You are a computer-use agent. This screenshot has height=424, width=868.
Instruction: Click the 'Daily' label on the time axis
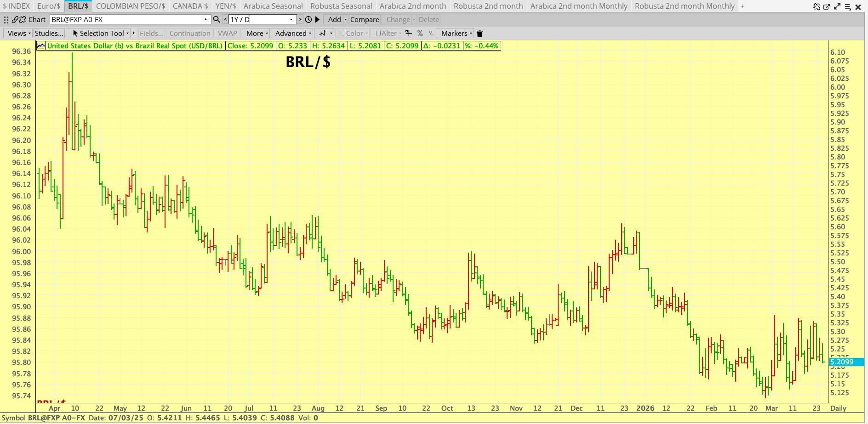[x=838, y=408]
